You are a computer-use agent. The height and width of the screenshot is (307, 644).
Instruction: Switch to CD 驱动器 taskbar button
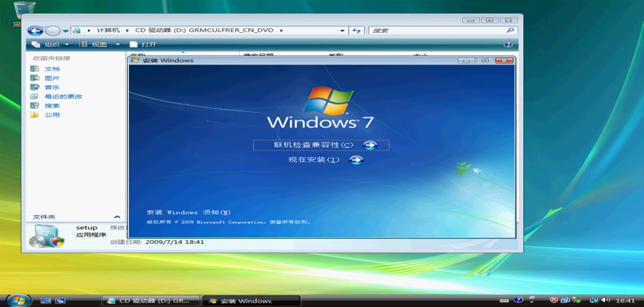tap(150, 300)
